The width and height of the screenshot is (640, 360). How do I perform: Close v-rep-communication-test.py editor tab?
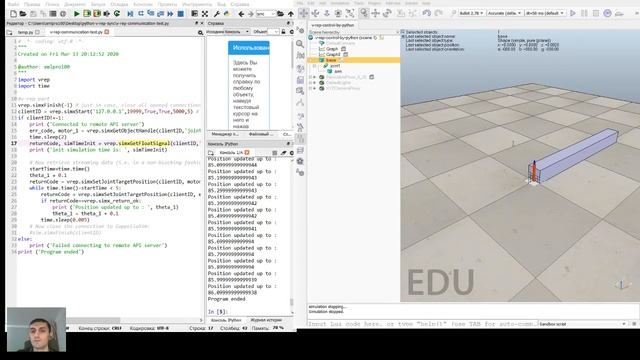[107, 32]
